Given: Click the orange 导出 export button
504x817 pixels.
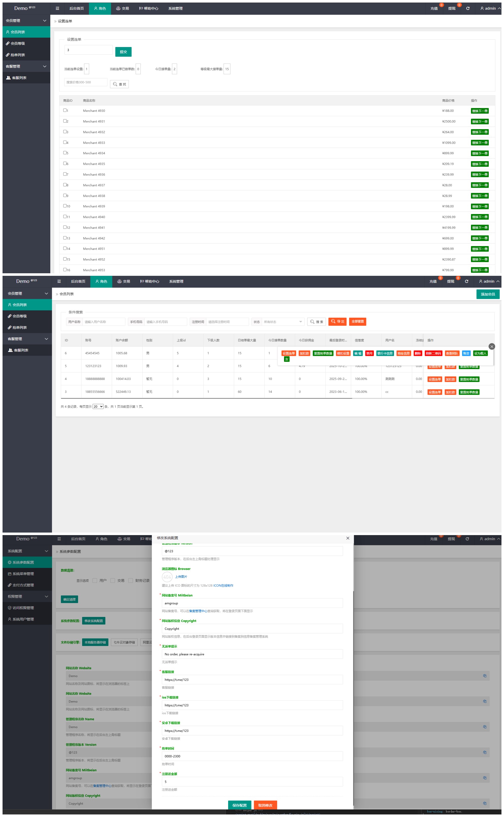Looking at the screenshot, I should pyautogui.click(x=337, y=322).
